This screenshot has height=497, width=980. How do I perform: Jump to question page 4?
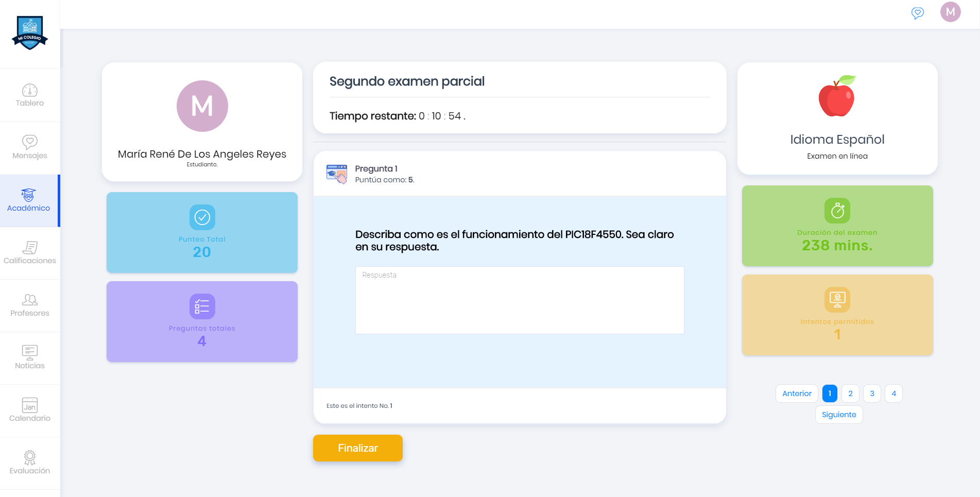pyautogui.click(x=893, y=393)
